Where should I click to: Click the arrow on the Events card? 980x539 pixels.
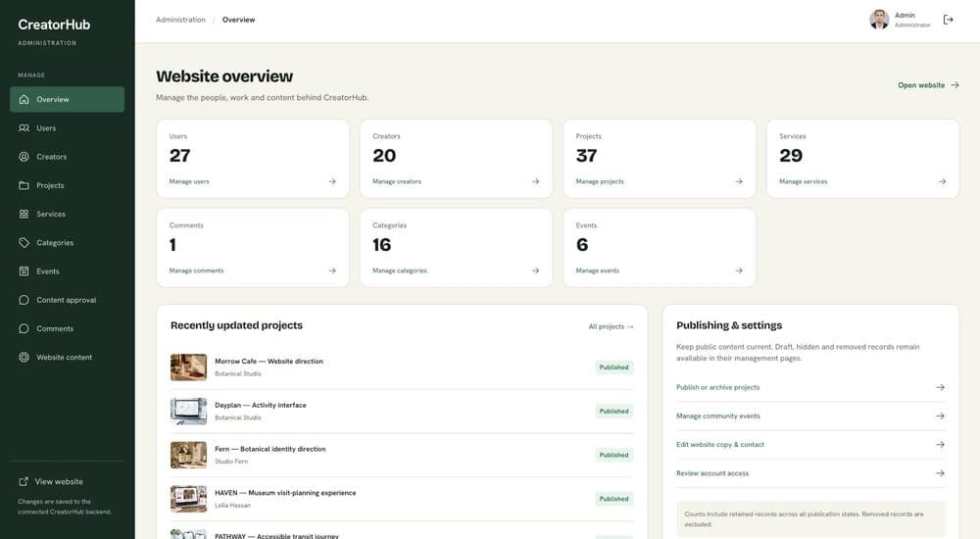(739, 270)
